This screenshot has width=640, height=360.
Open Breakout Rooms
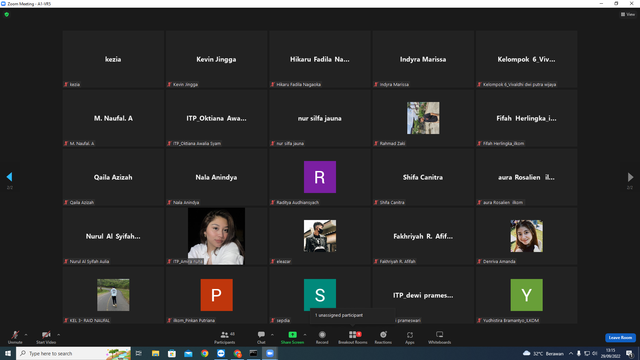click(x=353, y=337)
